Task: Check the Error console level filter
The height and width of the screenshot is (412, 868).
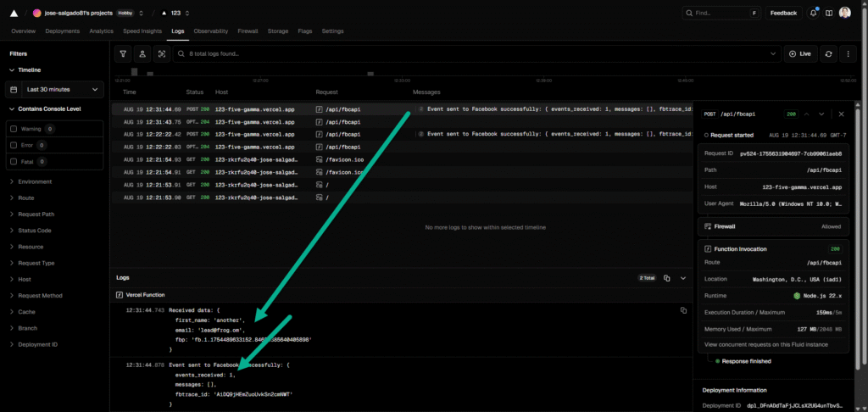Action: (14, 145)
